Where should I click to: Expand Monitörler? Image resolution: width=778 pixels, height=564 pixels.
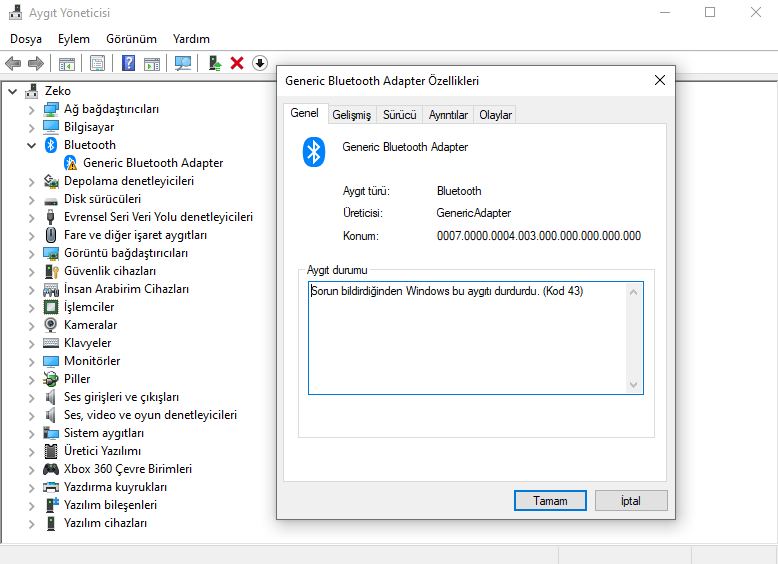pos(31,361)
